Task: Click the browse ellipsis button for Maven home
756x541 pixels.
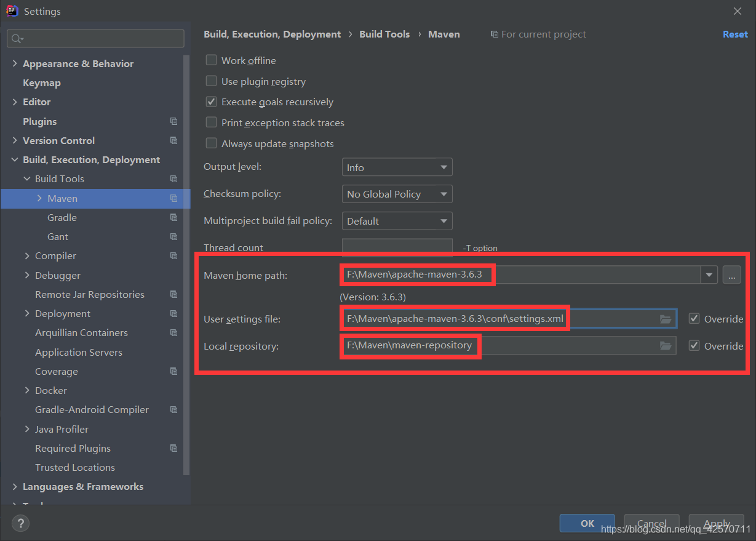Action: click(731, 275)
